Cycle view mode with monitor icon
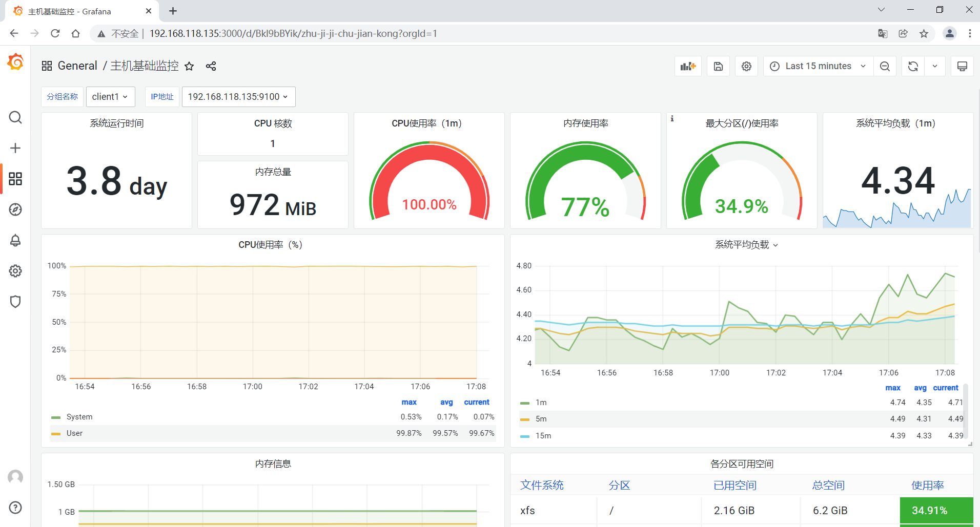 962,66
